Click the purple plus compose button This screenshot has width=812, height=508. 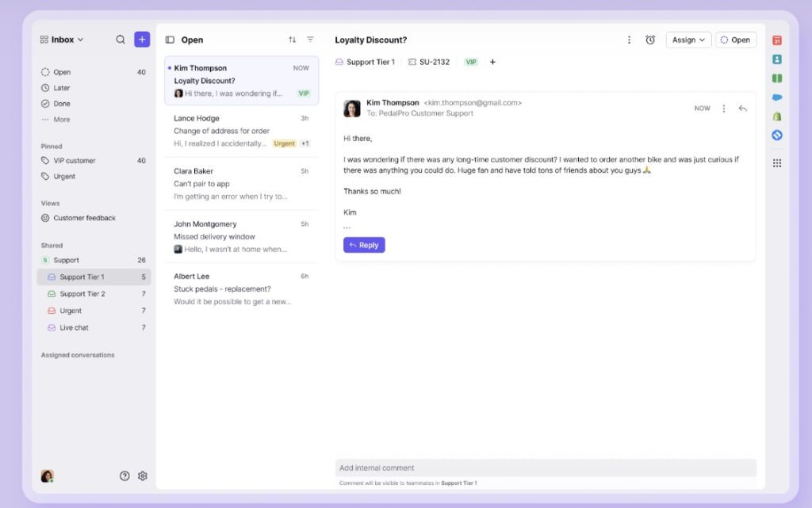[142, 39]
